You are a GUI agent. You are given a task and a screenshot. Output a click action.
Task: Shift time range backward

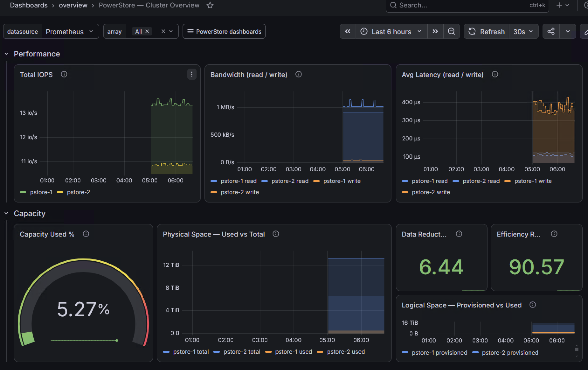pos(348,31)
